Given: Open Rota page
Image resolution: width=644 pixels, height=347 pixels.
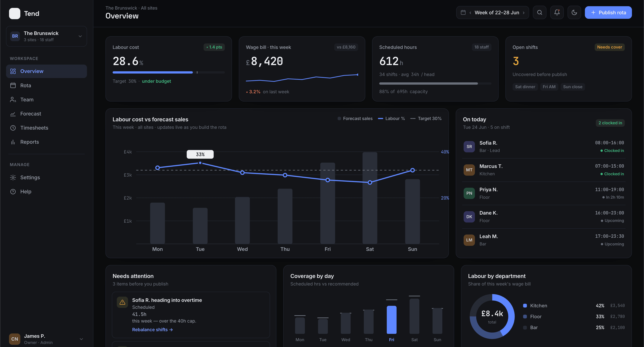Looking at the screenshot, I should (46, 85).
